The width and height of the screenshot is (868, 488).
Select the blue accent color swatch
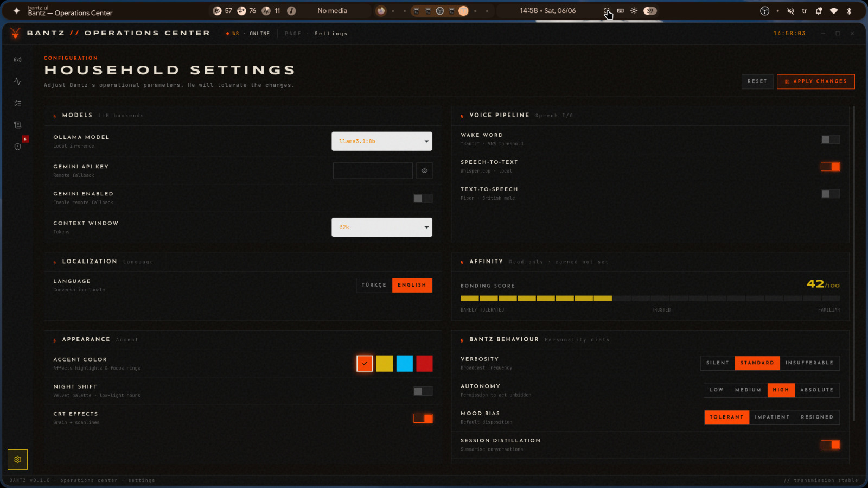405,364
